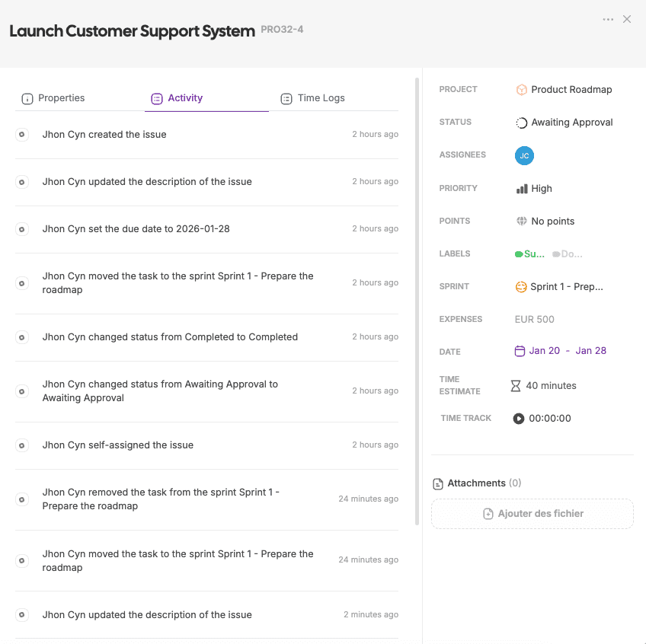Click marker icon beside 'removed the task' entry
Image resolution: width=646 pixels, height=644 pixels.
[x=22, y=499]
